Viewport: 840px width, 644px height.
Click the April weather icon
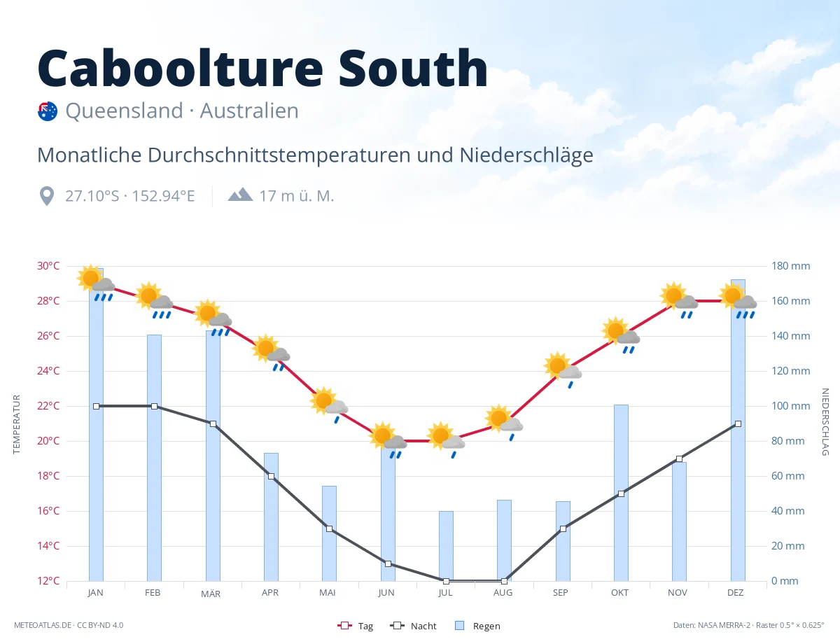click(272, 353)
